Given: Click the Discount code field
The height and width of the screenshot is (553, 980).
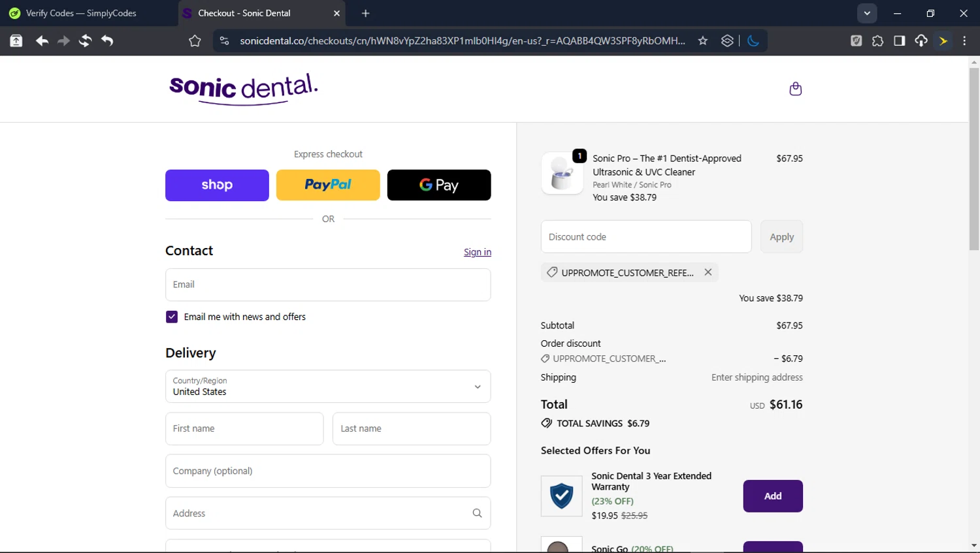Looking at the screenshot, I should (x=646, y=237).
